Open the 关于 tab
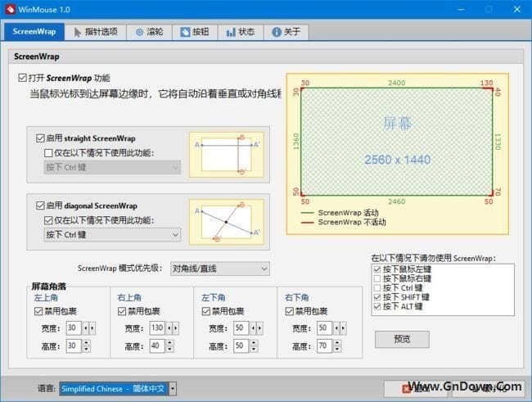The image size is (532, 402). [x=286, y=32]
